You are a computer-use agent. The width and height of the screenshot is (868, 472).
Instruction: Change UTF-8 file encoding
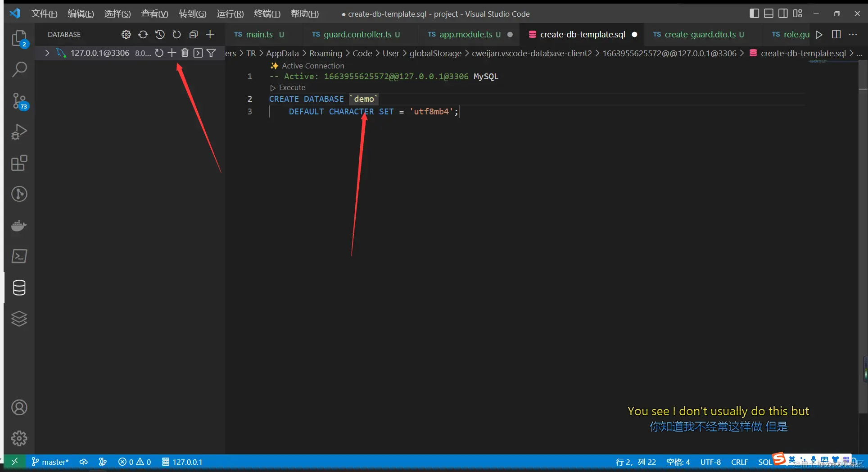pyautogui.click(x=710, y=462)
